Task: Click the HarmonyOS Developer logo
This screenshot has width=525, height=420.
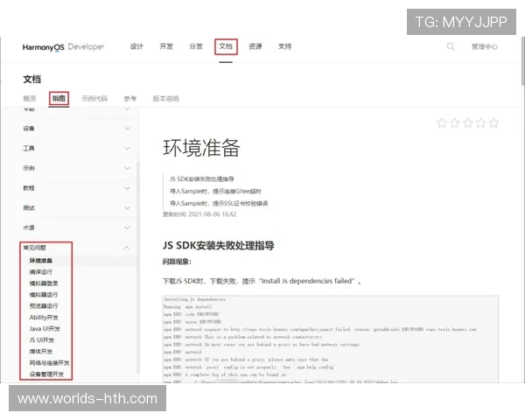Action: (63, 47)
